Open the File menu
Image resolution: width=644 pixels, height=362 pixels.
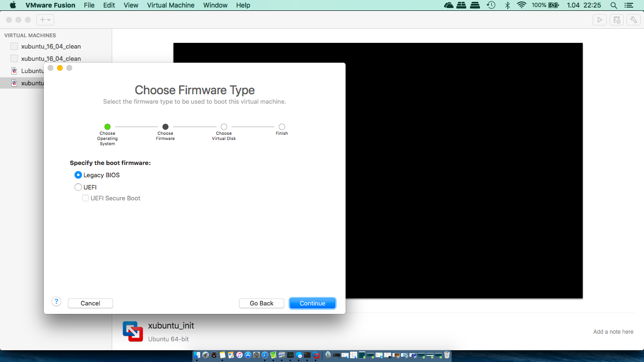click(89, 5)
